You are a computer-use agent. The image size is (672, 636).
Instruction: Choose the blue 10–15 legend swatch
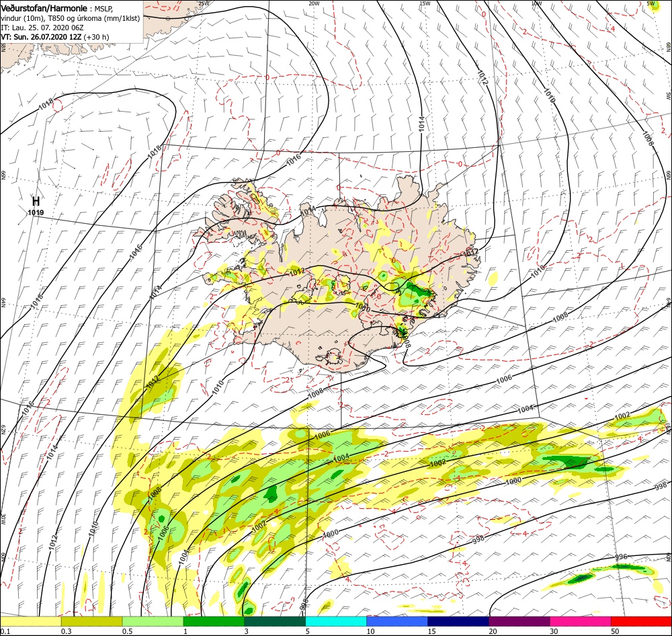(397, 621)
